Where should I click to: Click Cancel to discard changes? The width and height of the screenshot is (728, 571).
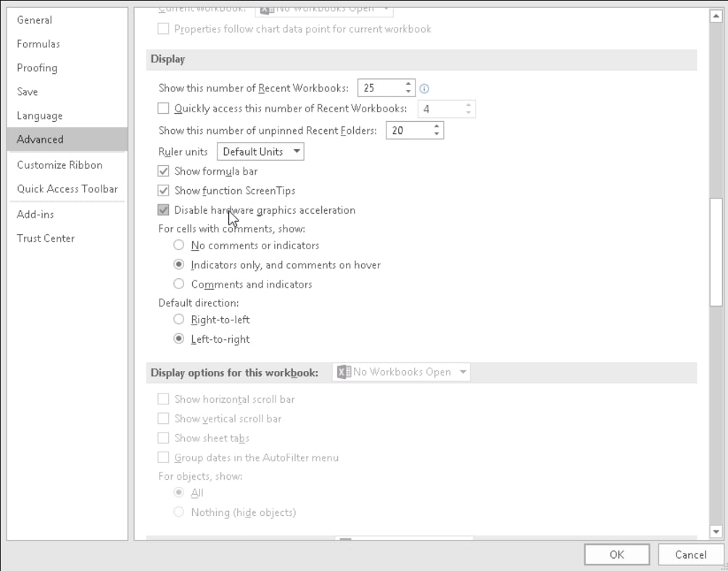pyautogui.click(x=690, y=555)
